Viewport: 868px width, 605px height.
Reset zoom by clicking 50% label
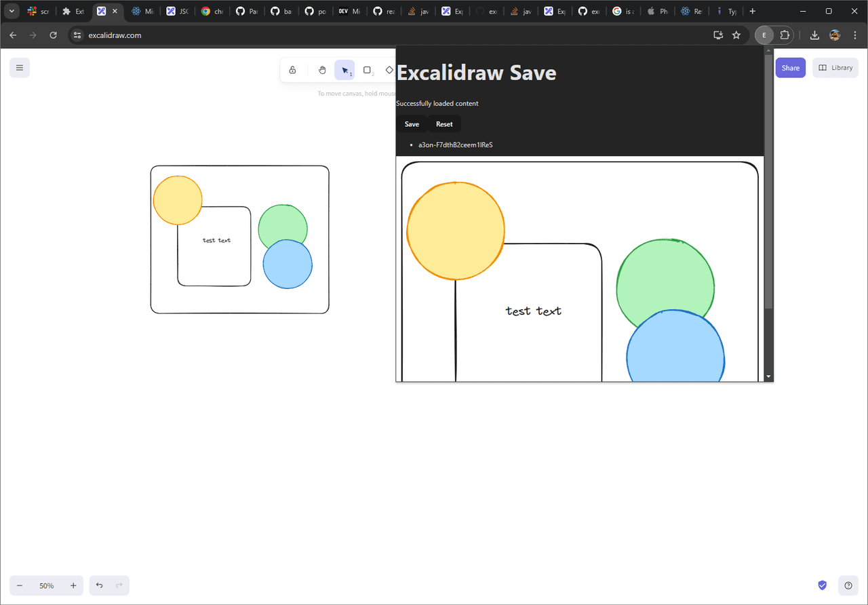[x=46, y=585]
